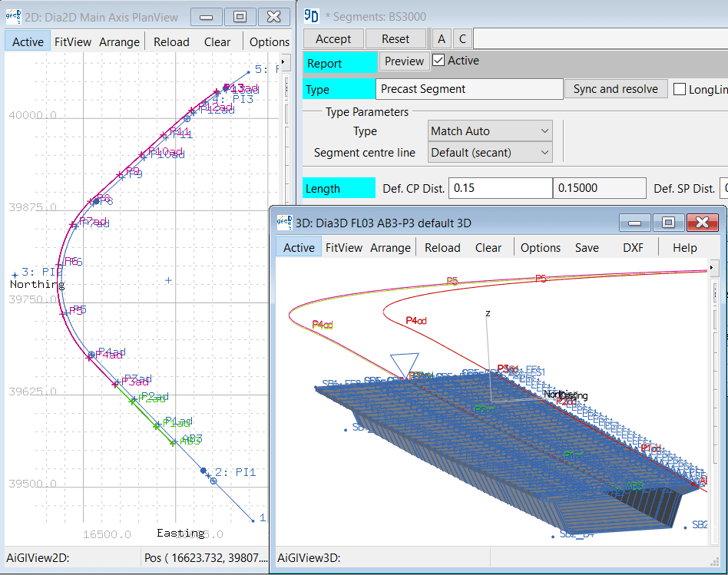Viewport: 728px width, 575px height.
Task: Click DXF in the 3D view toolbar
Action: coord(634,247)
